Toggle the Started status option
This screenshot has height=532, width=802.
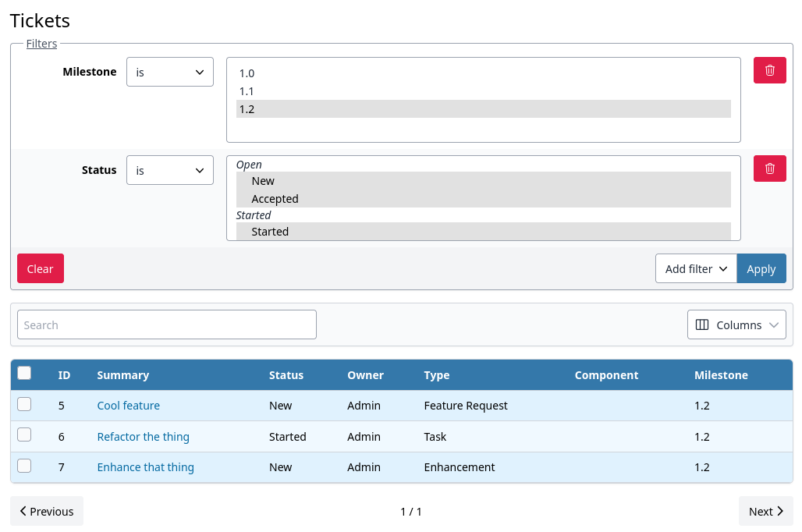click(484, 231)
